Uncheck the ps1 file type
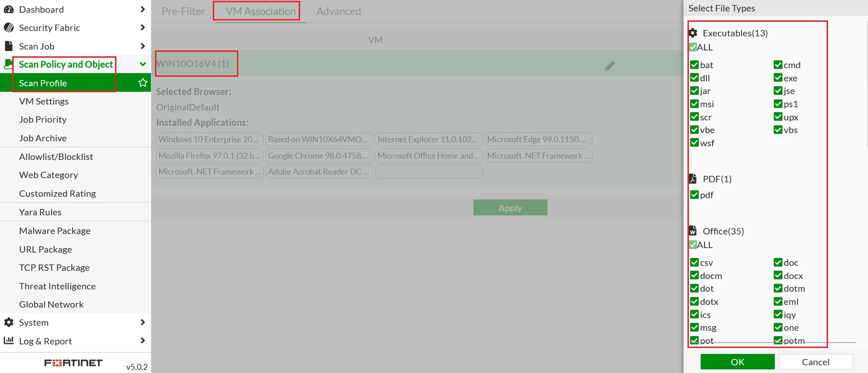Image resolution: width=868 pixels, height=373 pixels. (x=778, y=104)
